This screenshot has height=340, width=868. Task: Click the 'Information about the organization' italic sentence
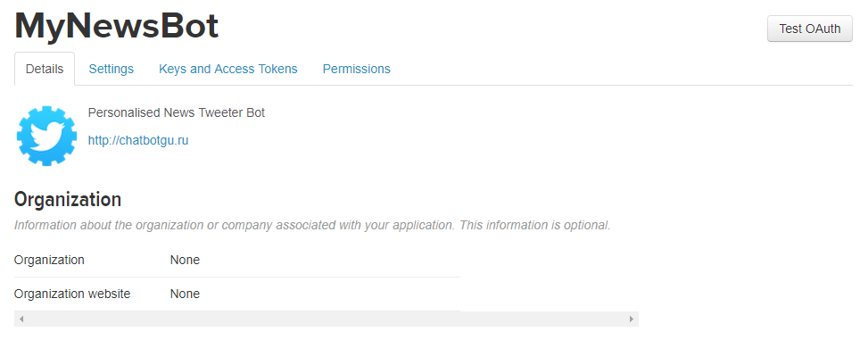235,226
